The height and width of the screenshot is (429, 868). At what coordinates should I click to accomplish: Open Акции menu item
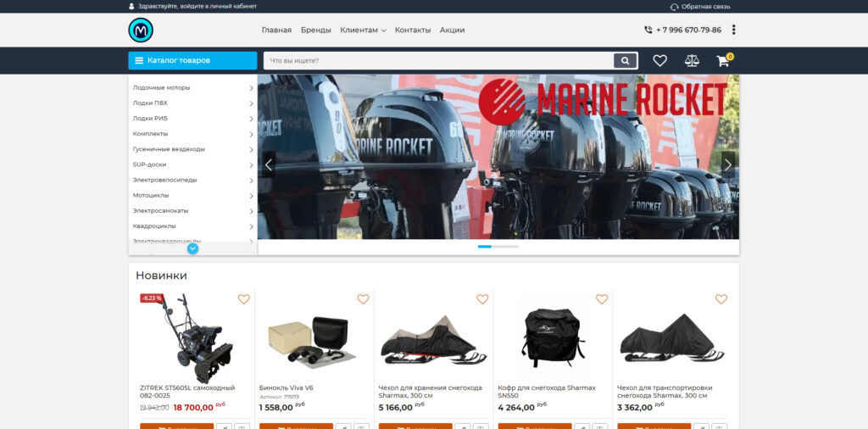click(x=453, y=30)
